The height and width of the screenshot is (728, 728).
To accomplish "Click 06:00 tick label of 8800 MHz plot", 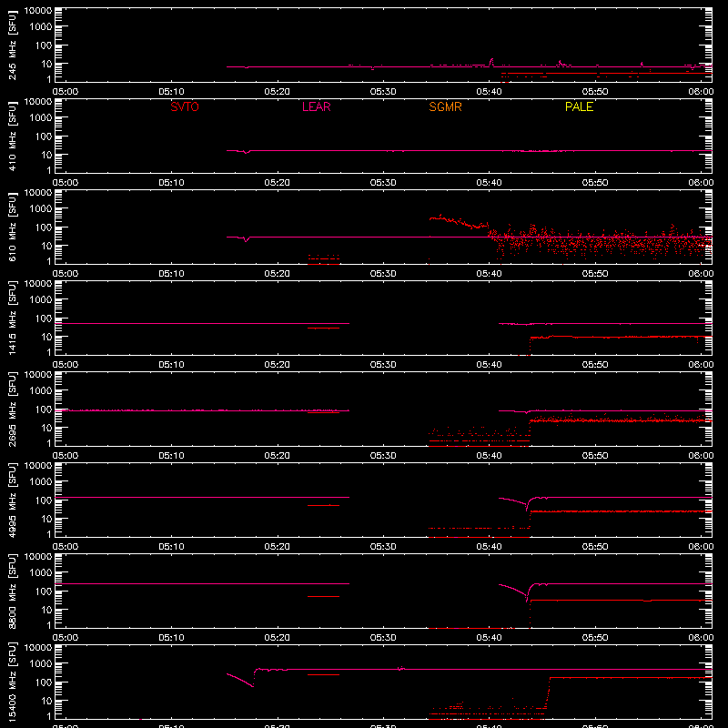I will point(701,638).
